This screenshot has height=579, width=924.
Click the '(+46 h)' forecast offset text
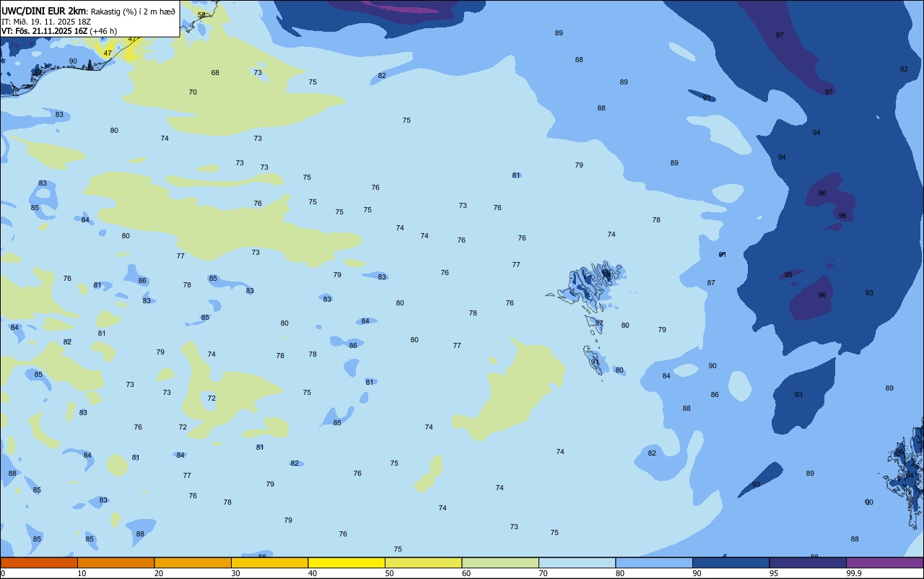pyautogui.click(x=104, y=31)
